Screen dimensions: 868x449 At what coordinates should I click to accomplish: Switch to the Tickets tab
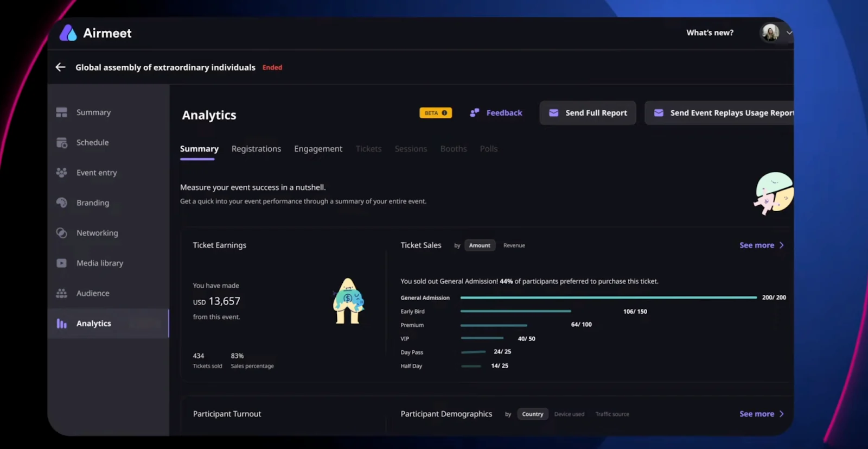pyautogui.click(x=368, y=149)
